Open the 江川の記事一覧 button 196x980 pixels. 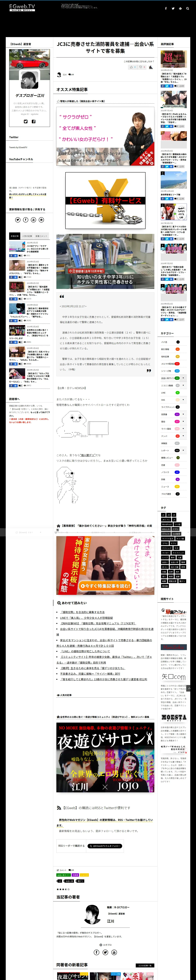[x=145, y=965]
